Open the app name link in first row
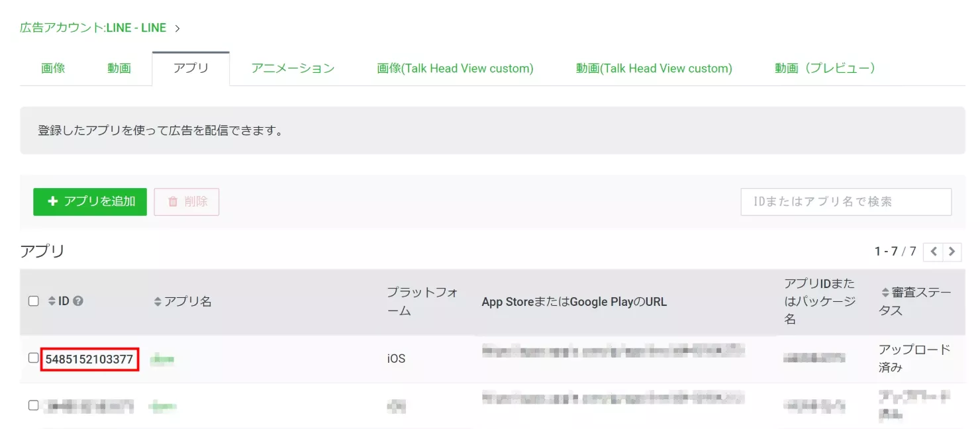Screen dimensions: 980x429 (x=162, y=359)
